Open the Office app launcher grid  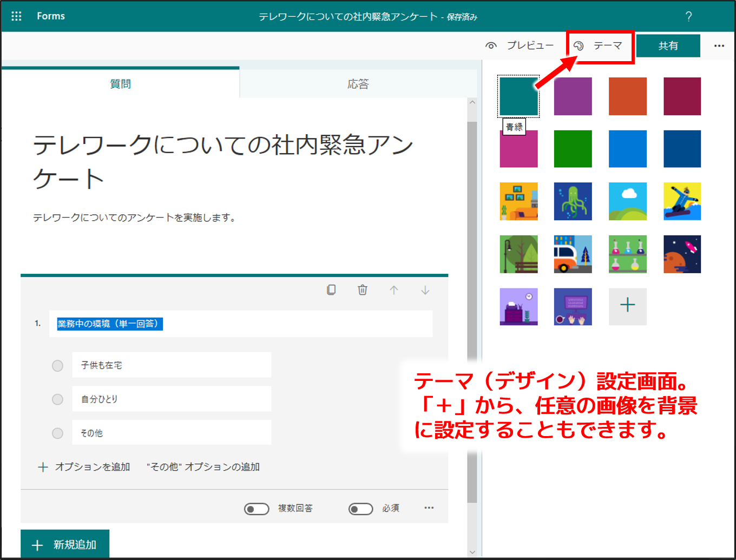16,16
